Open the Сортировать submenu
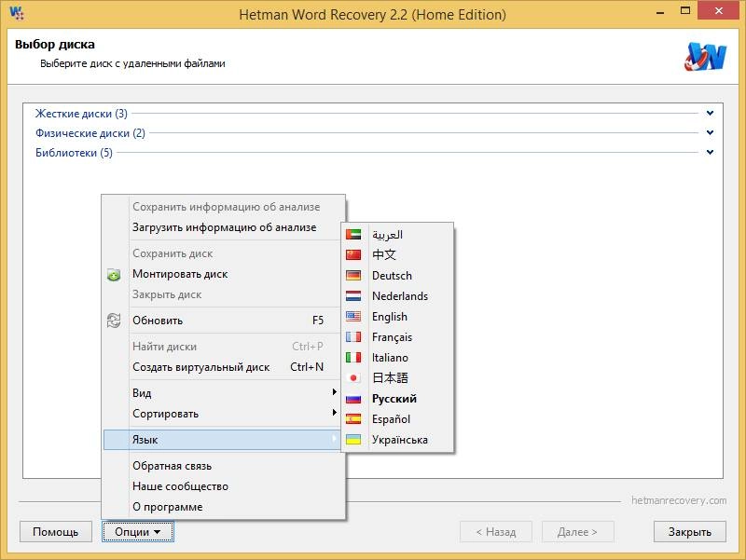The height and width of the screenshot is (560, 746). [222, 413]
